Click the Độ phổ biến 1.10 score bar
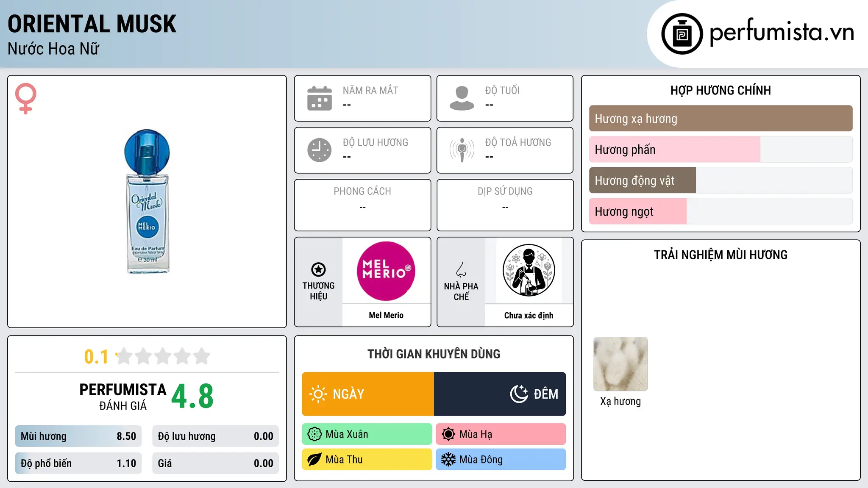Screen dimensions: 868x488 [x=78, y=463]
